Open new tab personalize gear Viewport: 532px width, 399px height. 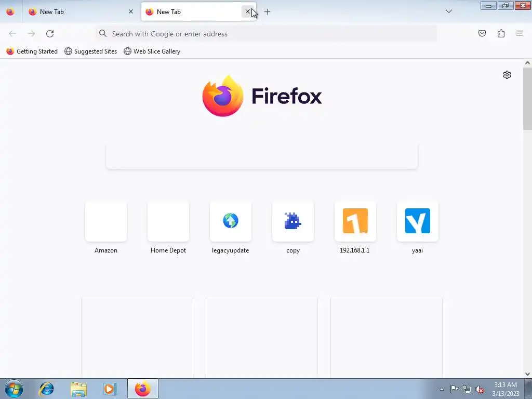(x=507, y=75)
